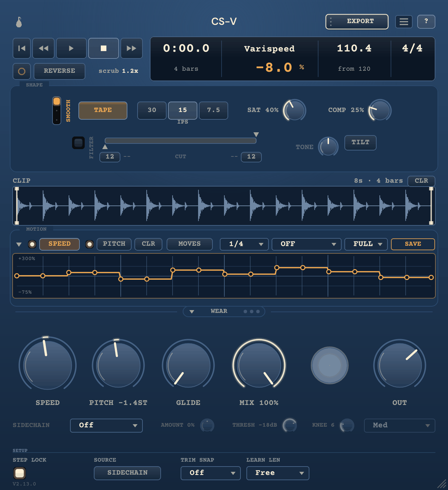Select 30 IPS tape speed
This screenshot has width=448, height=490.
[152, 111]
